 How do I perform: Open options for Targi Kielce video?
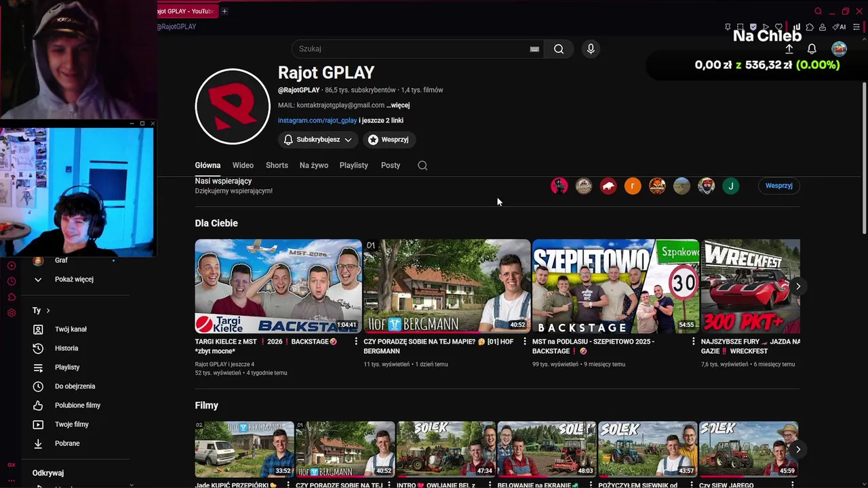(356, 342)
